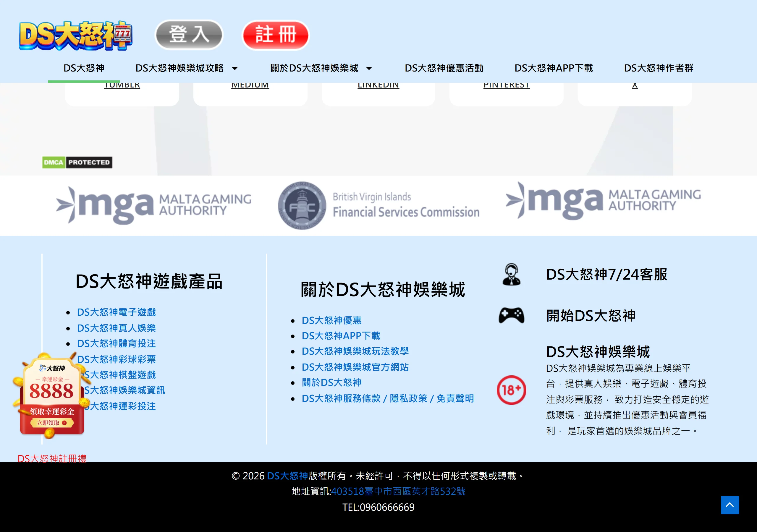Open the 關於DS大怒神 footer link
Image resolution: width=757 pixels, height=532 pixels.
(x=332, y=383)
